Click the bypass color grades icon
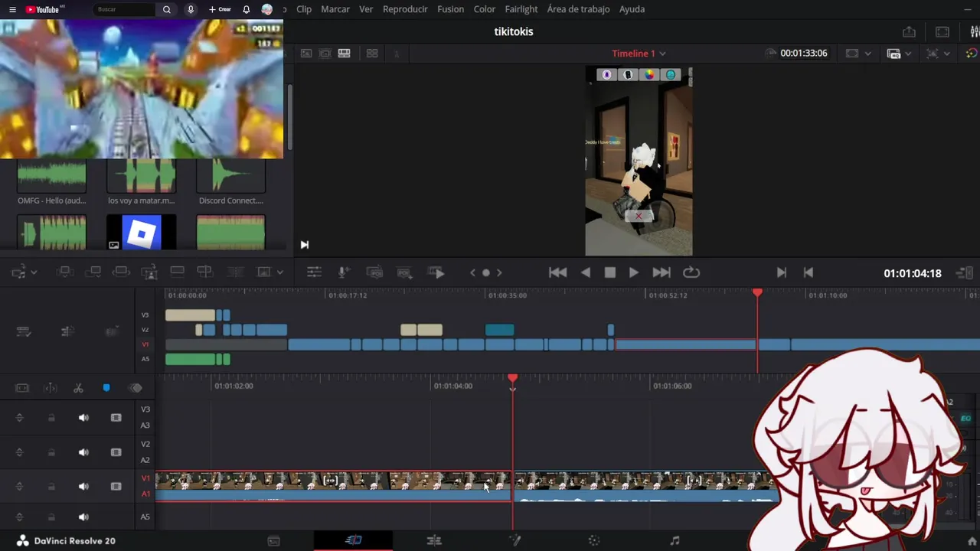The height and width of the screenshot is (551, 980). point(972,54)
